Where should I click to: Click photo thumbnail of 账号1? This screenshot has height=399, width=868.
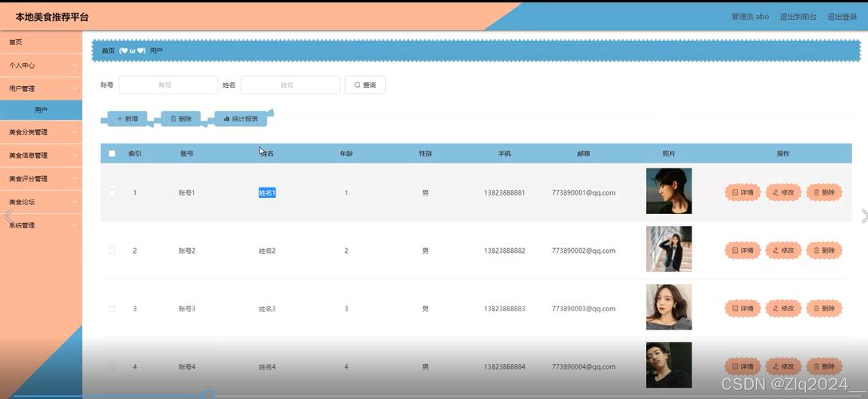pos(668,191)
